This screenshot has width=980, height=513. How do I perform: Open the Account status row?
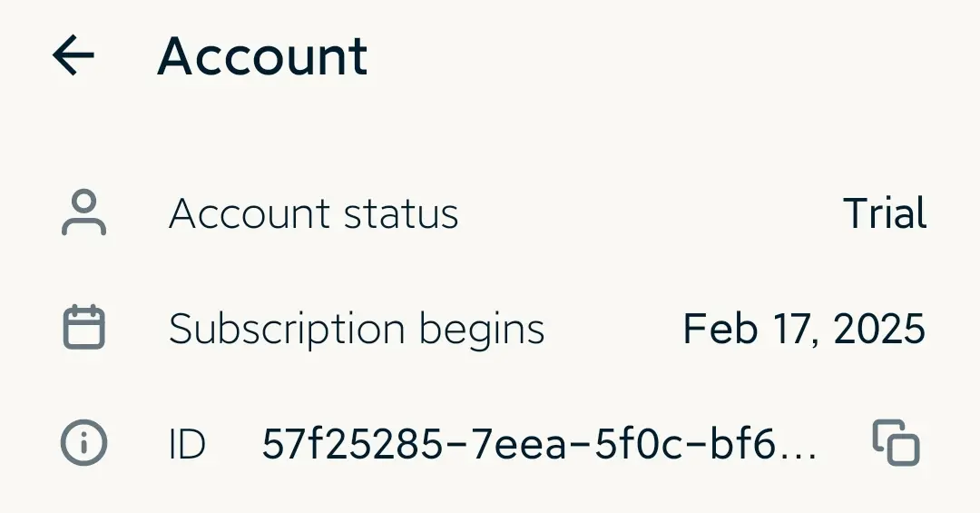[x=490, y=213]
